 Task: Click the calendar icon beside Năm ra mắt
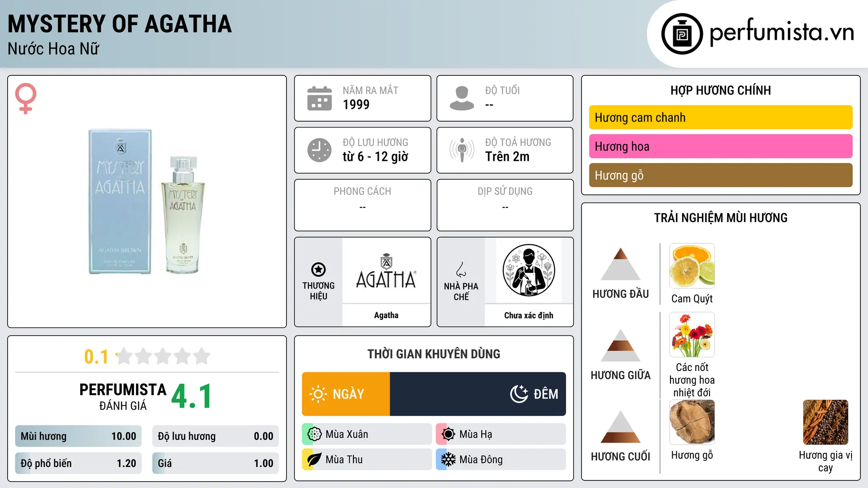click(319, 98)
